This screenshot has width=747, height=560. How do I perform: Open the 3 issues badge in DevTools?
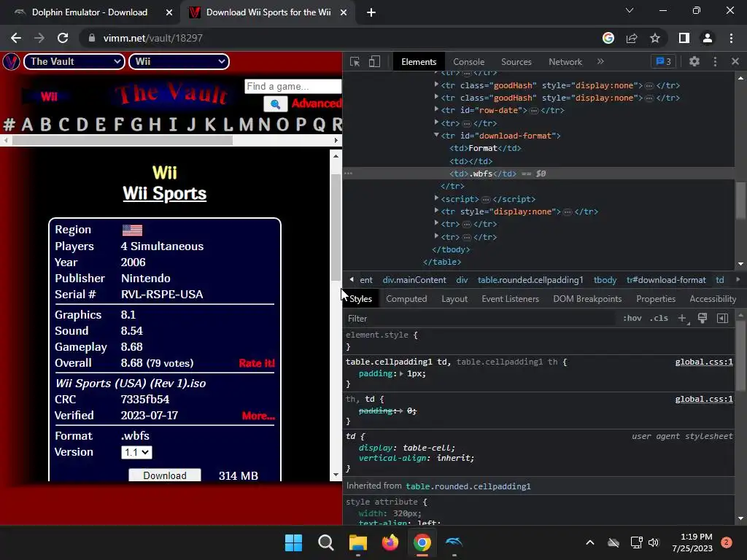click(663, 61)
